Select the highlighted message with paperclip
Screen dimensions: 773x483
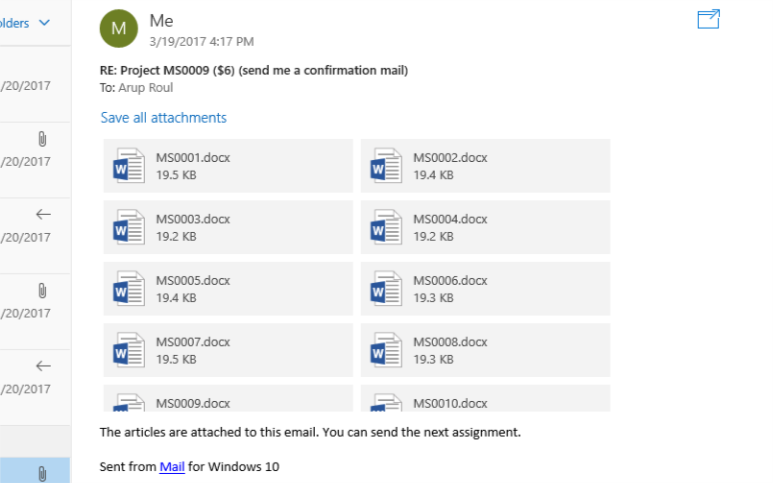click(35, 471)
